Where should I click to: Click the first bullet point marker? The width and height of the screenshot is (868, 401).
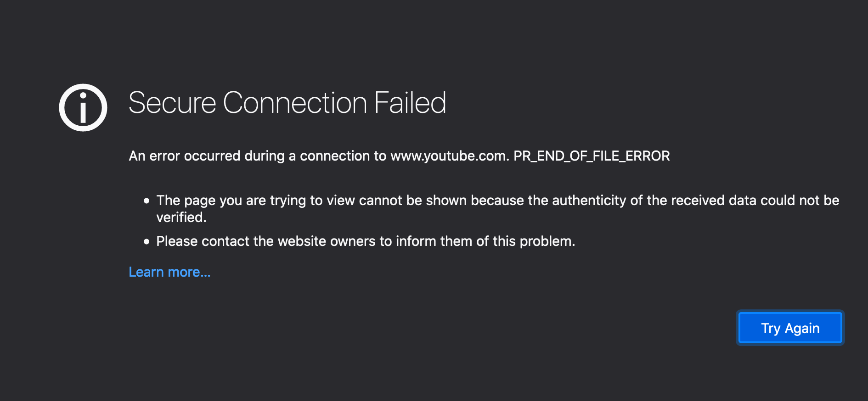point(147,200)
